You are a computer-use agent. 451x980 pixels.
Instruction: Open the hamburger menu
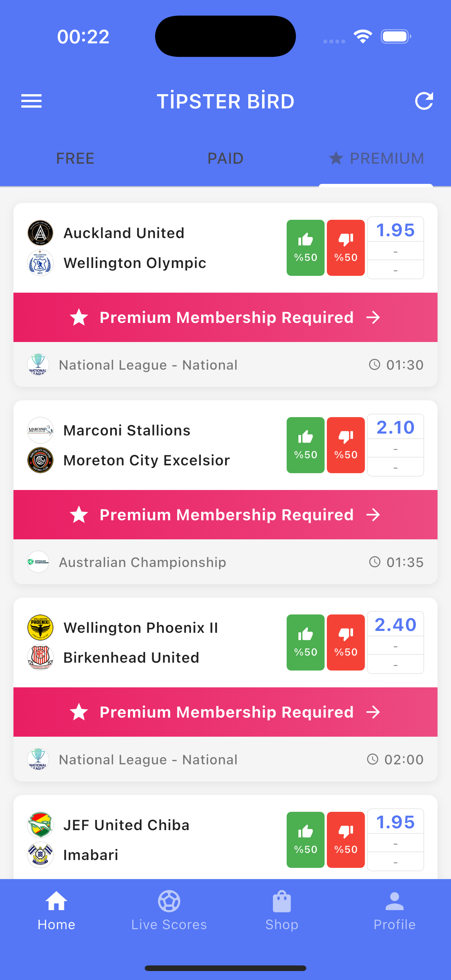31,101
